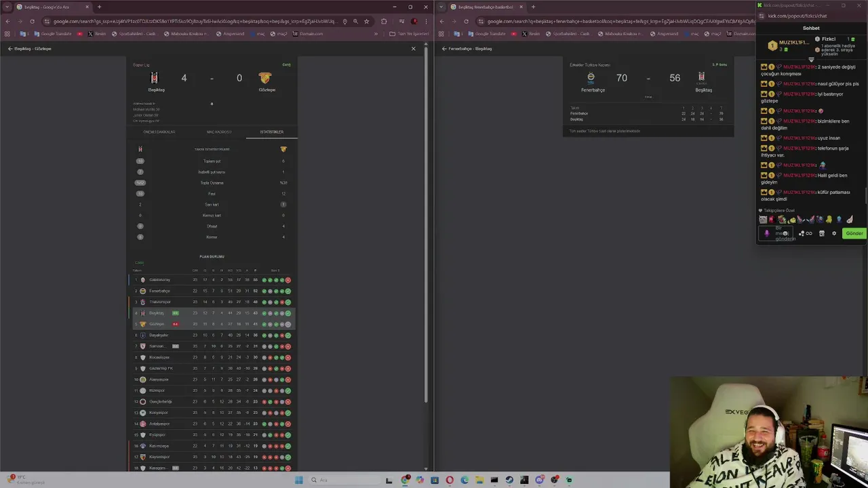Expand tab search dropdown in left browser
The image size is (868, 488).
pos(7,7)
